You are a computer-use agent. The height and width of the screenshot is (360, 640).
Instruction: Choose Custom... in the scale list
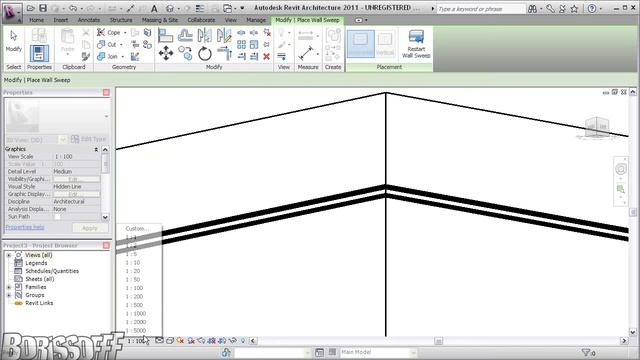[x=137, y=229]
